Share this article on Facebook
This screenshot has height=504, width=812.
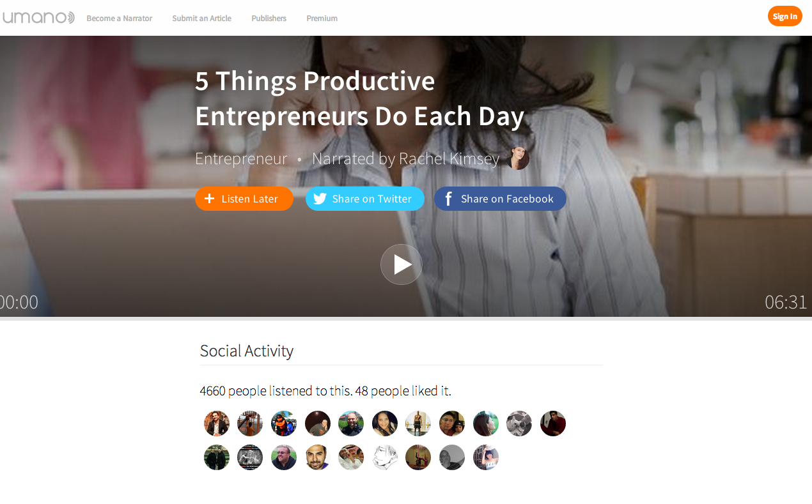click(500, 199)
